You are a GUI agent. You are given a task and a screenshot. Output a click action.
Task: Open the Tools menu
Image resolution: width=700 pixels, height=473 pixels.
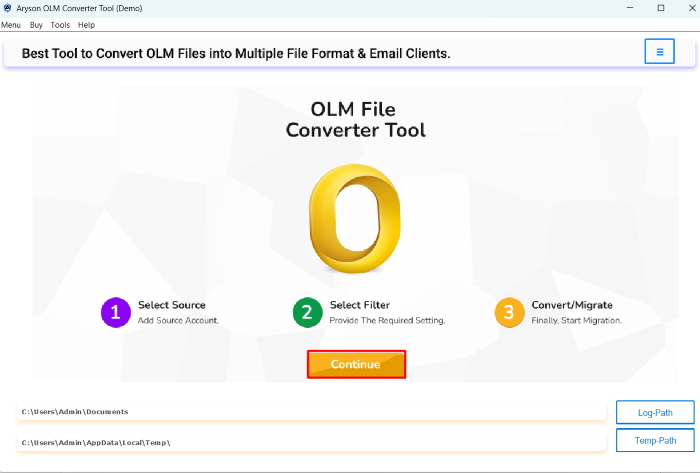coord(60,25)
